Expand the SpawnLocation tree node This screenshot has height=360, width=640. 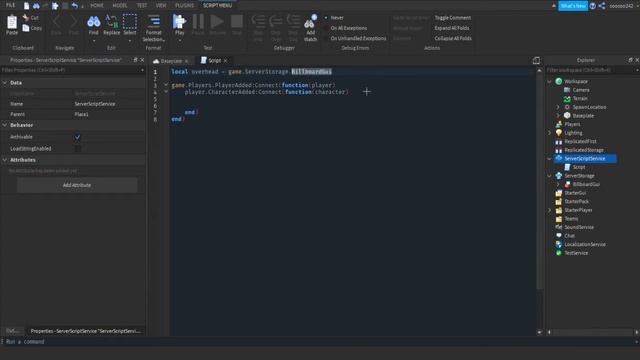tap(558, 107)
